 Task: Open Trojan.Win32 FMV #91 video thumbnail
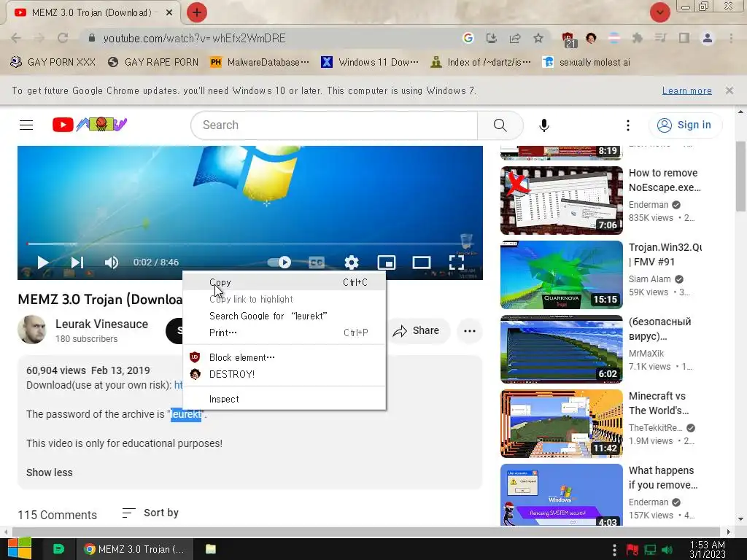click(561, 275)
